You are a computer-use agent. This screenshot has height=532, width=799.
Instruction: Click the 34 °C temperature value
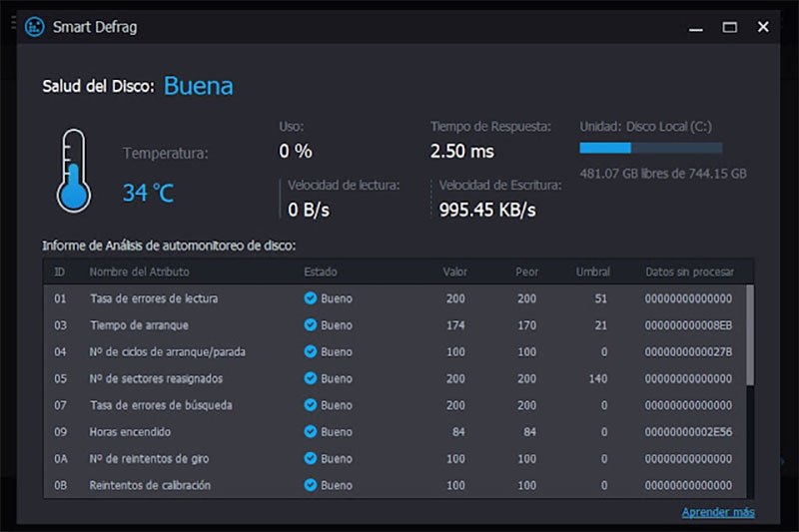148,193
